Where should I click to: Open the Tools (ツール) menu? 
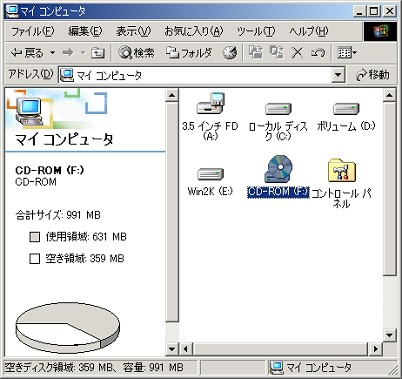click(256, 31)
